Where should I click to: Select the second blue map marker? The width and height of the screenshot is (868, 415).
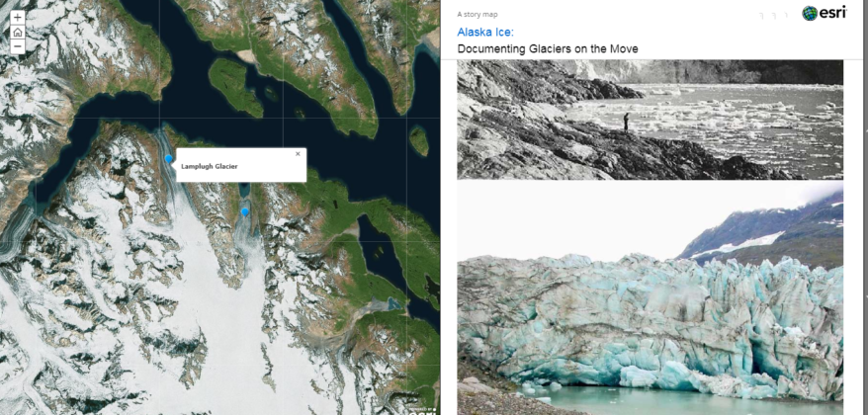pos(245,211)
